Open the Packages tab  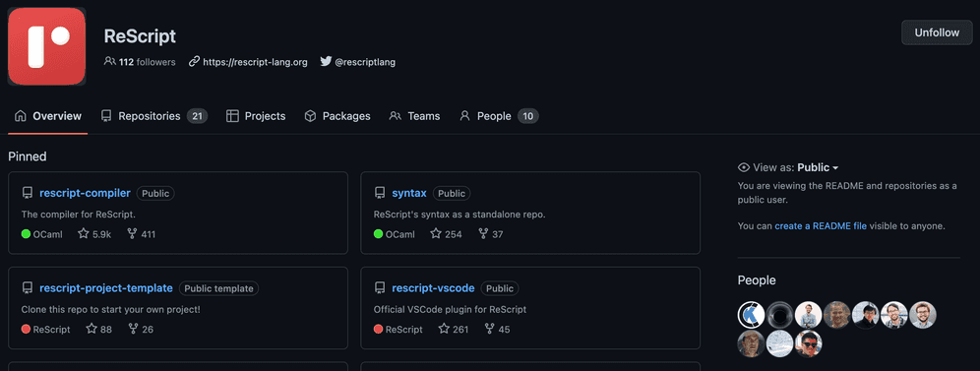(337, 116)
